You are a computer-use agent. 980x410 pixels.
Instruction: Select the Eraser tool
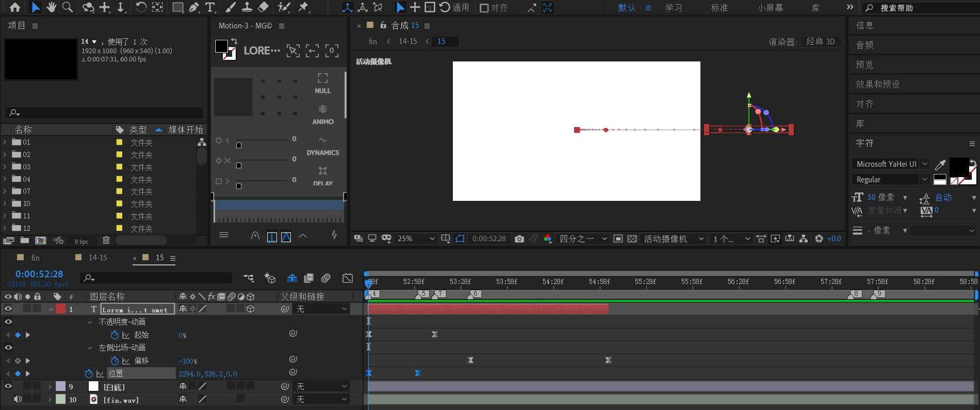tap(263, 7)
